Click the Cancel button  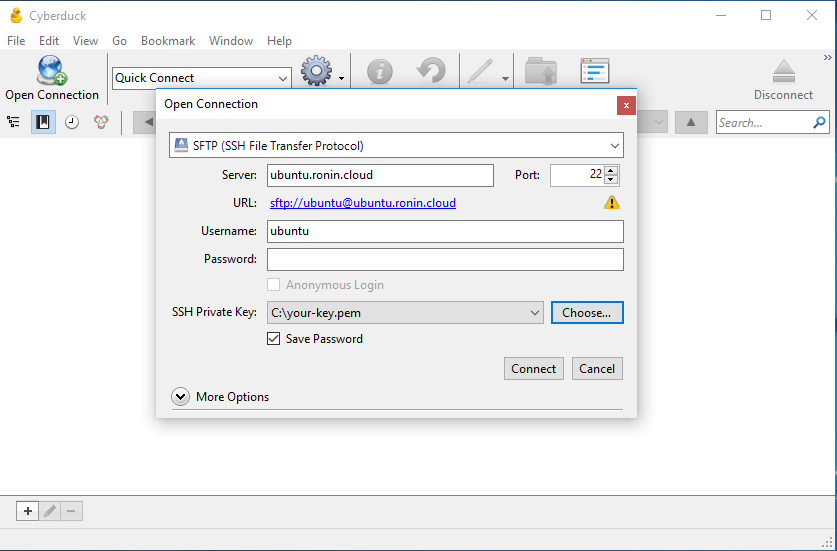pyautogui.click(x=597, y=368)
